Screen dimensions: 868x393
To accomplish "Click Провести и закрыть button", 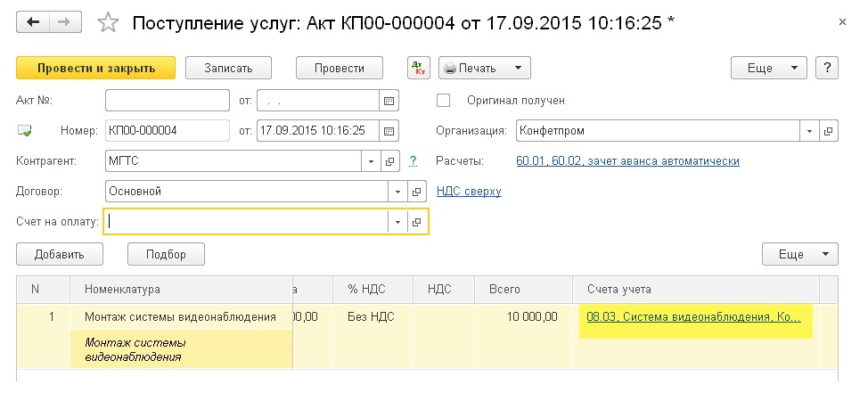I will [95, 68].
